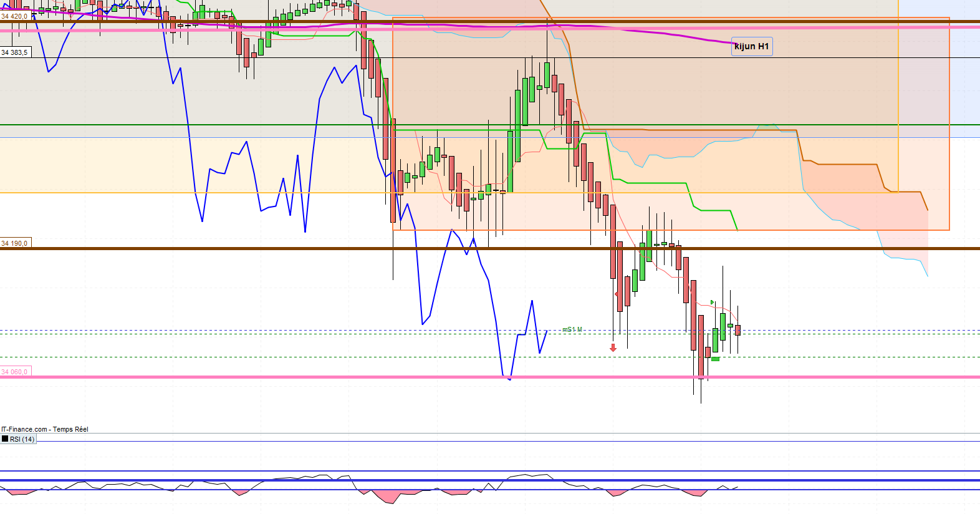Screen dimensions: 980x514
Task: Click the black swatch beside RSI (14)
Action: pyautogui.click(x=5, y=439)
